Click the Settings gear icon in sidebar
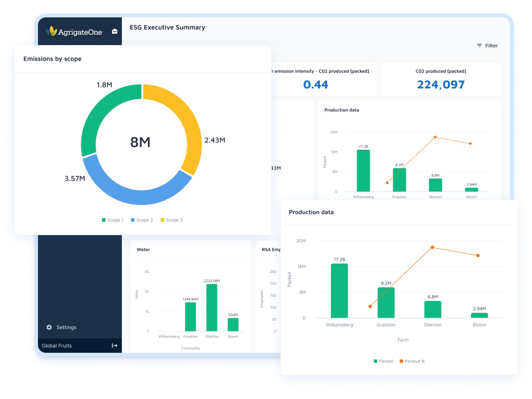The width and height of the screenshot is (532, 399). point(49,327)
